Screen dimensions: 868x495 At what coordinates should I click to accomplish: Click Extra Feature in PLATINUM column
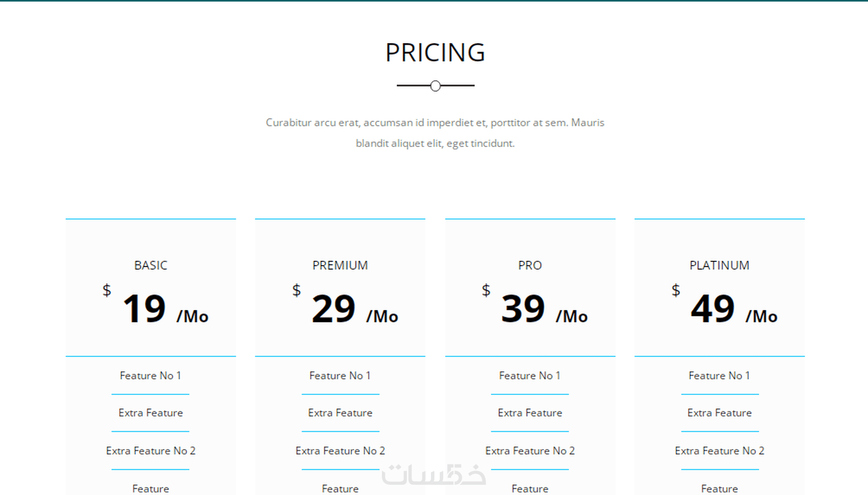click(x=719, y=413)
